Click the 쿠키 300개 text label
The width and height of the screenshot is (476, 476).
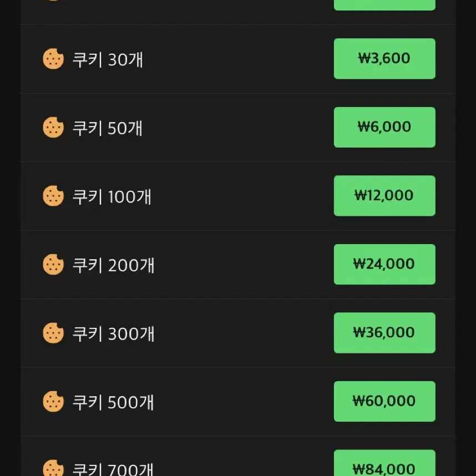click(x=113, y=333)
